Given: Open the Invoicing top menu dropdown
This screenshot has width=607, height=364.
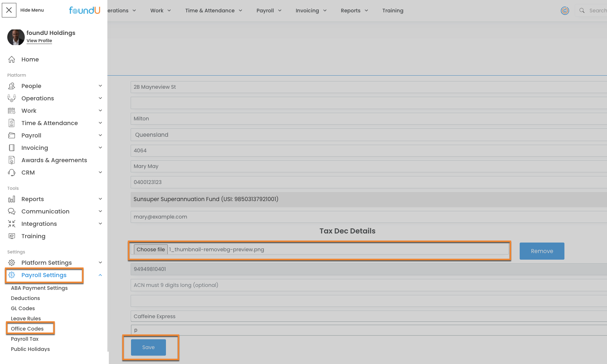Looking at the screenshot, I should coord(311,11).
